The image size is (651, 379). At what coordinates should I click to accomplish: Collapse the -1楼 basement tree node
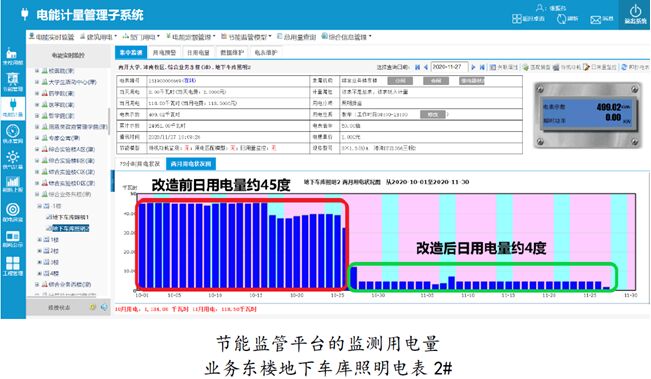pyautogui.click(x=40, y=206)
